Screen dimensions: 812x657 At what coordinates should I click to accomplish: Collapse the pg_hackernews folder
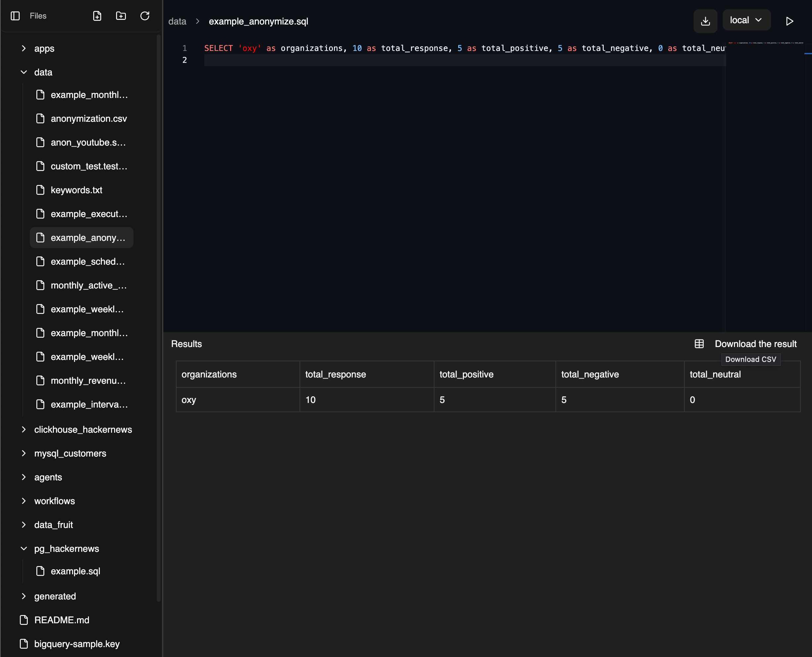click(24, 548)
